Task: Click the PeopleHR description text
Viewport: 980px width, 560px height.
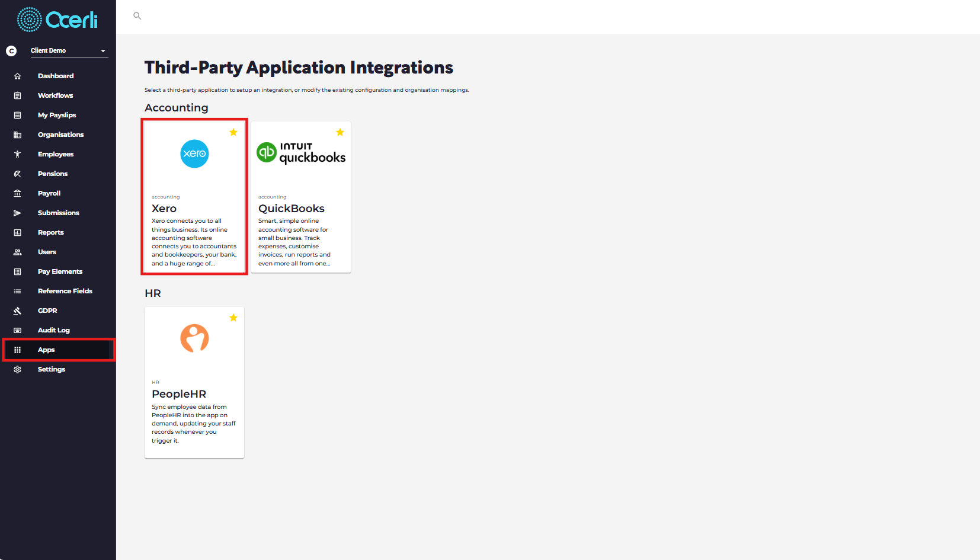Action: tap(193, 424)
